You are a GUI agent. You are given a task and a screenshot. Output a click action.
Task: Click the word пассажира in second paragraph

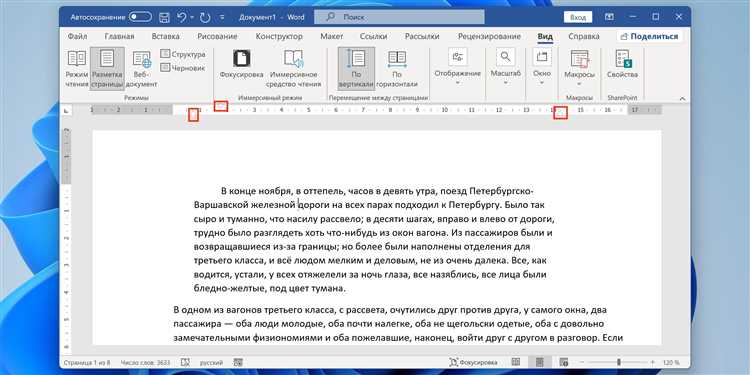click(196, 324)
